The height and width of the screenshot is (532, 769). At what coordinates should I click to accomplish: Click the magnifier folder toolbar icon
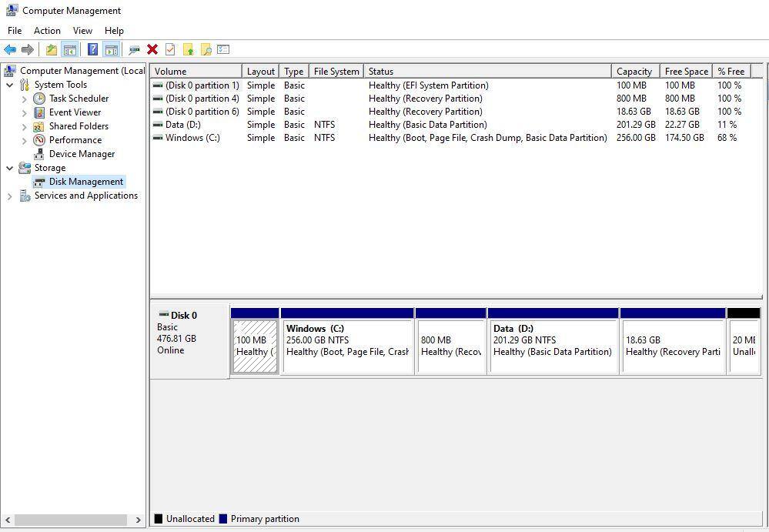point(206,50)
